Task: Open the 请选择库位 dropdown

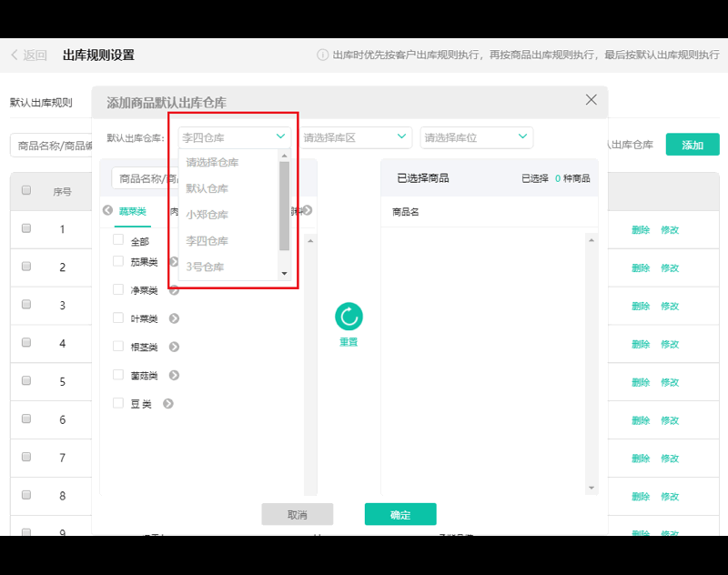Action: click(476, 136)
